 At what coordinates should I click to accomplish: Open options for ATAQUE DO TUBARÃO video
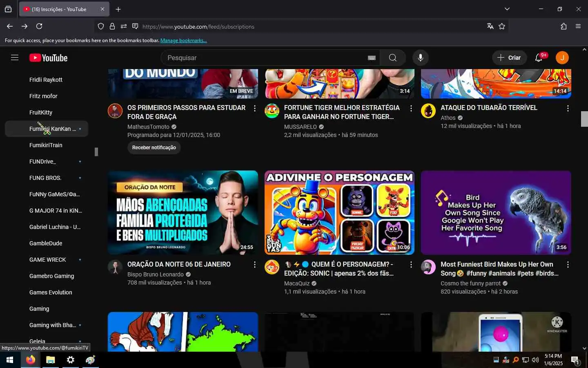(x=568, y=108)
